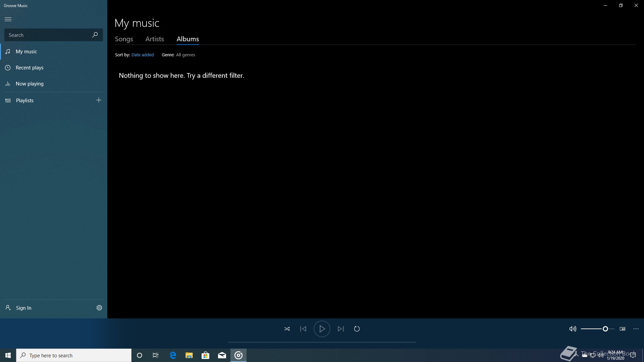Click the system tray volume icon
This screenshot has width=644, height=362.
(600, 355)
